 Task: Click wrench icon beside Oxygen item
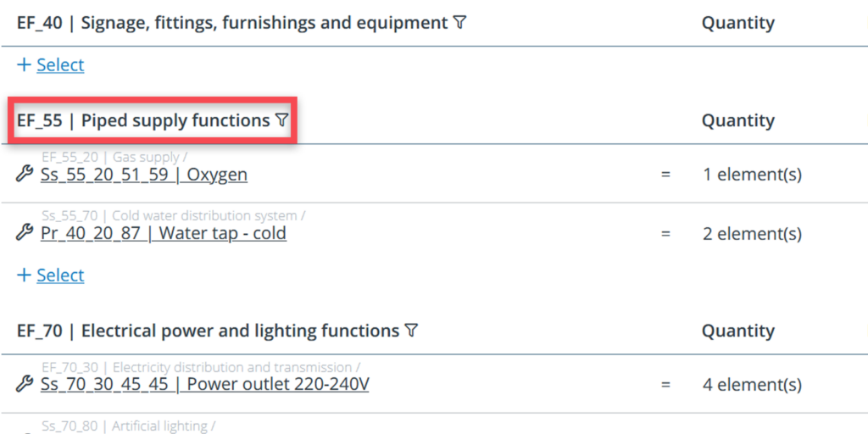click(25, 175)
